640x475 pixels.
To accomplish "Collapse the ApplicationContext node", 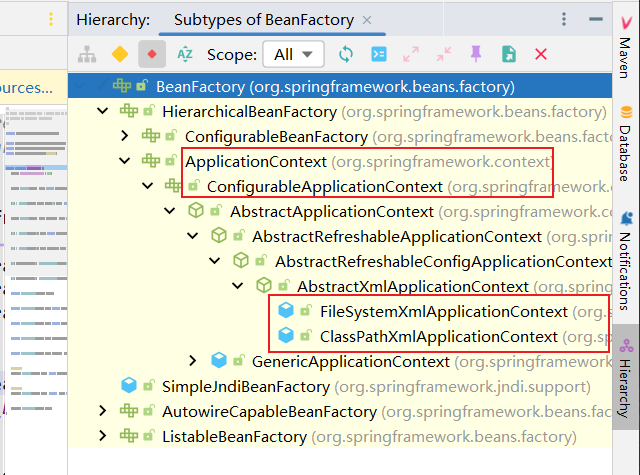I will coord(125,161).
